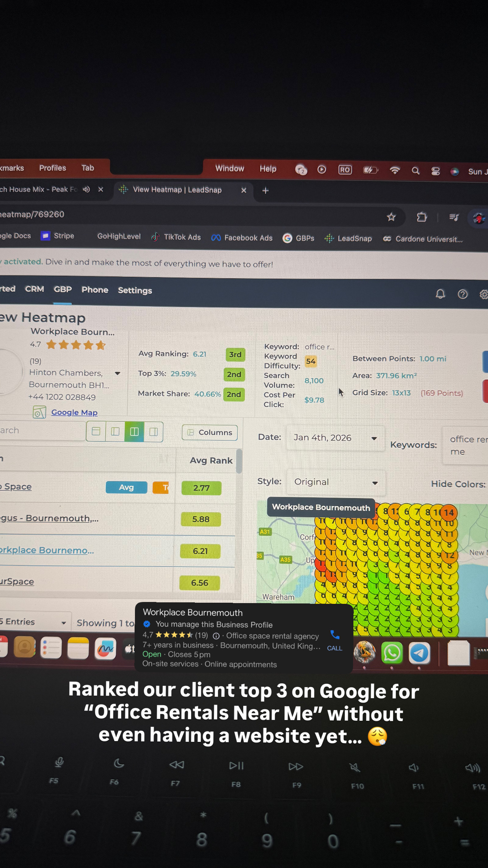Open Spotlight search in the menu bar

(416, 171)
